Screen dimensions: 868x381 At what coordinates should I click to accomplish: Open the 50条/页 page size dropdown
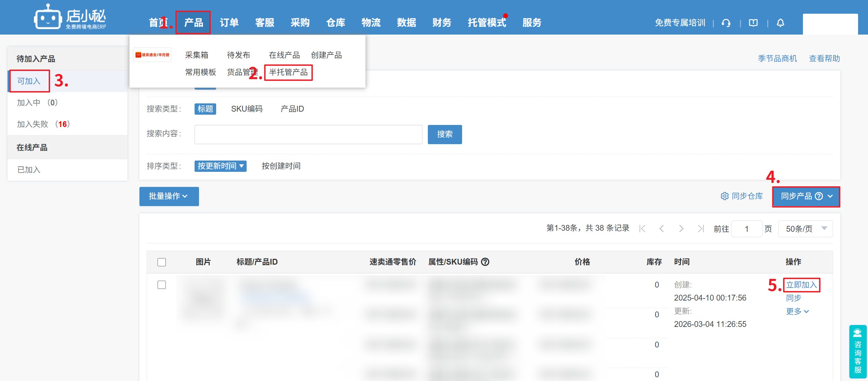[805, 229]
